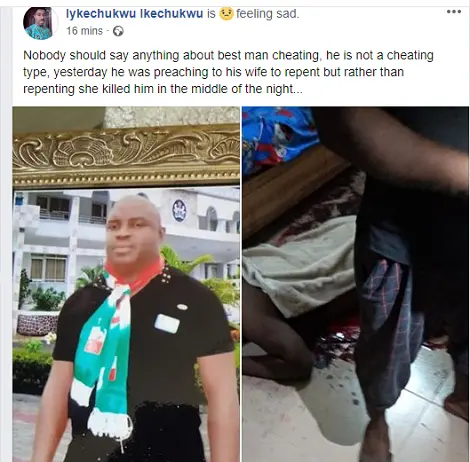Click the word 'is' after the poster's name
Image resolution: width=470 pixels, height=462 pixels.
(211, 14)
